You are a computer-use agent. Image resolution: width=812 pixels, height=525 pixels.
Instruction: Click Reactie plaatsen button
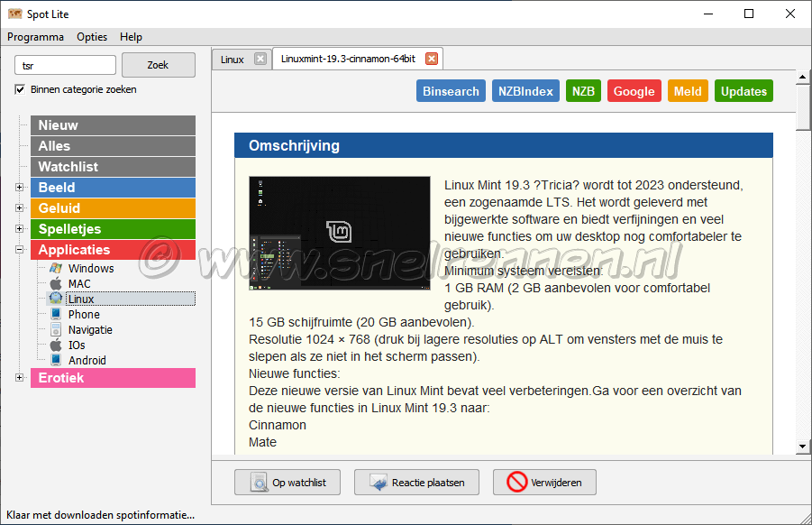point(417,483)
